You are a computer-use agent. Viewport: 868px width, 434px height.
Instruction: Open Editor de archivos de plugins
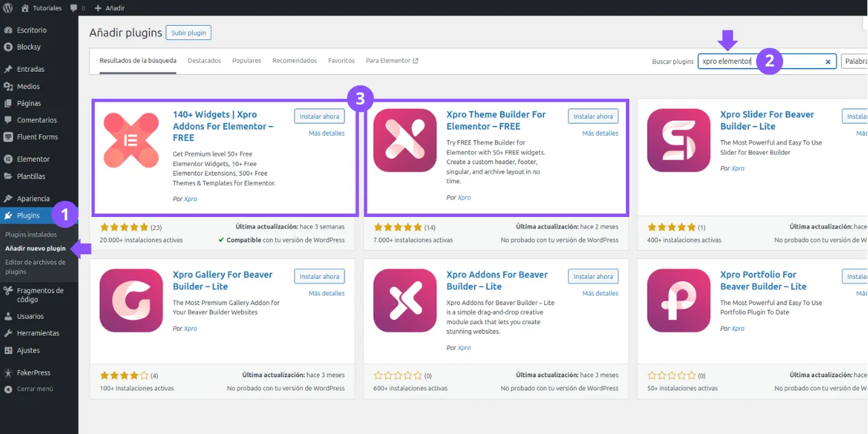click(x=35, y=267)
